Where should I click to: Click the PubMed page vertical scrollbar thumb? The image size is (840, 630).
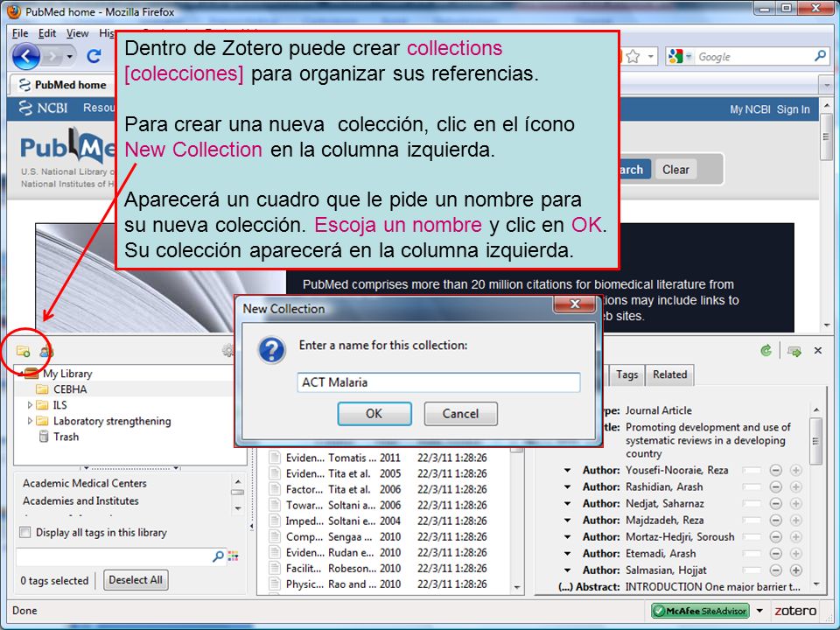pos(827,136)
